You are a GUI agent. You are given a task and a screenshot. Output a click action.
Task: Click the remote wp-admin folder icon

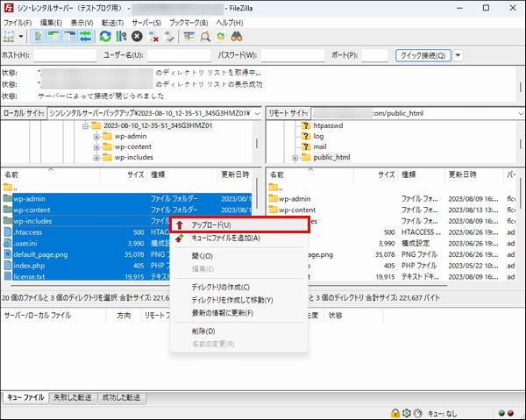coord(273,198)
